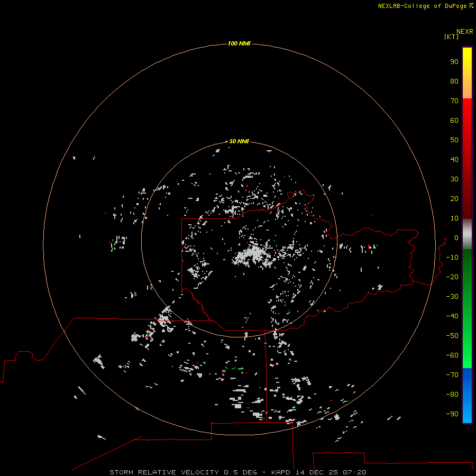Click the 70 knot scale label
The image size is (476, 476).
pyautogui.click(x=454, y=101)
